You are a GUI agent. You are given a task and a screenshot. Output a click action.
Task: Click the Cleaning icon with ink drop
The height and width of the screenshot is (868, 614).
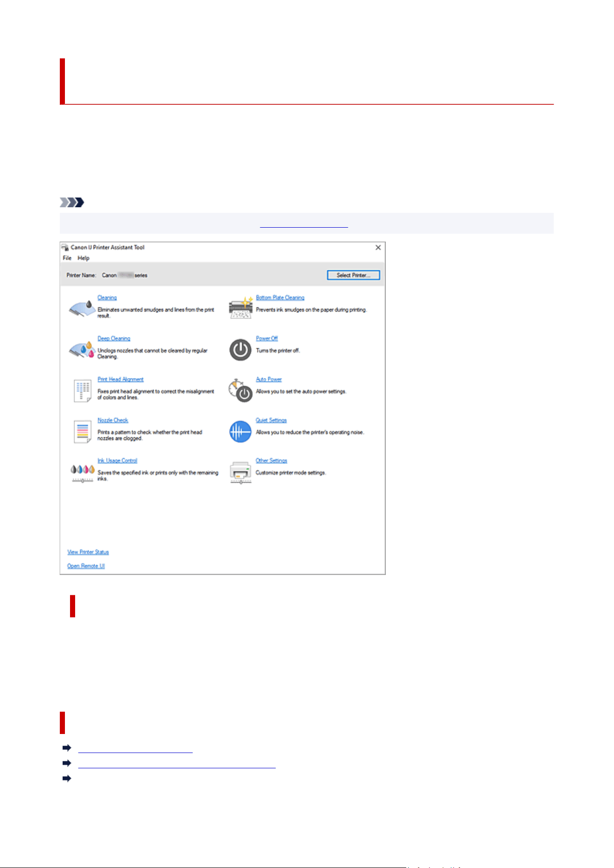pos(82,308)
